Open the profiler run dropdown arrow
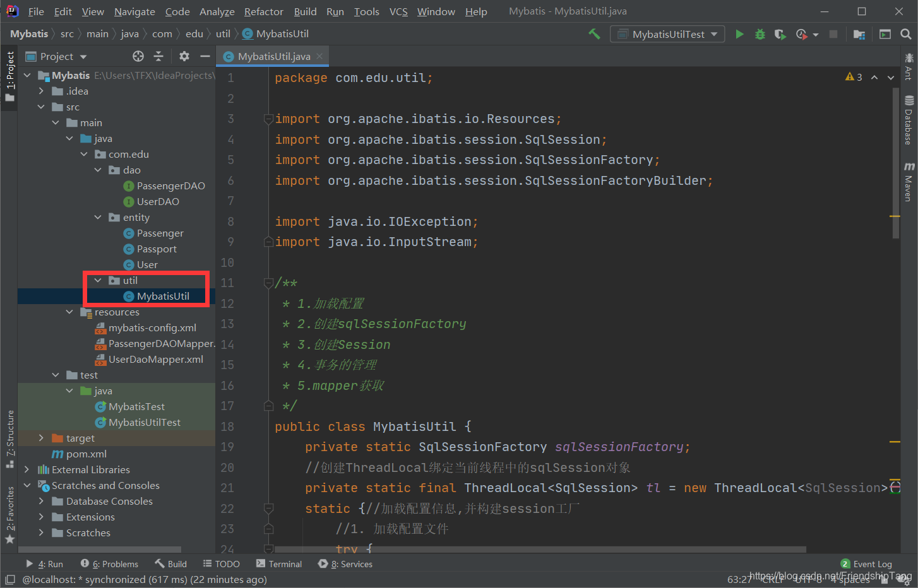Screen dimensions: 918x588 click(x=816, y=35)
